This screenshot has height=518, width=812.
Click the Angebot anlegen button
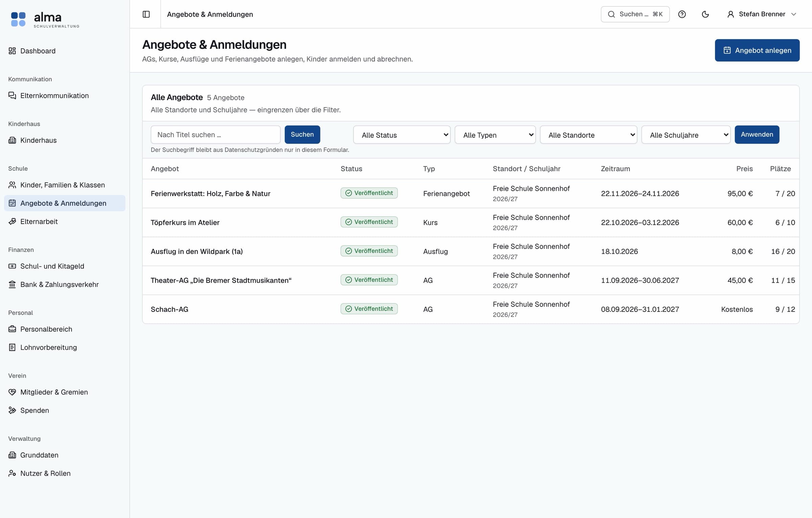pyautogui.click(x=757, y=50)
